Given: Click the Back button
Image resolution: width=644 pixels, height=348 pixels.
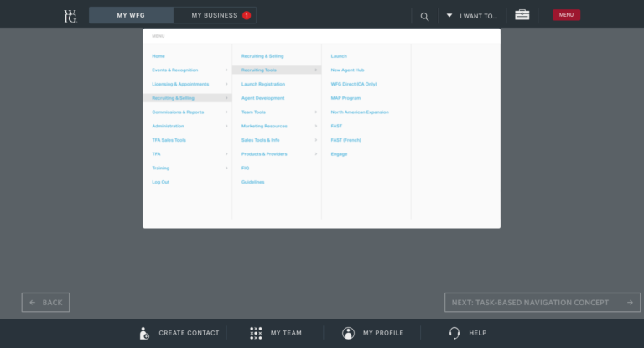Looking at the screenshot, I should tap(45, 303).
